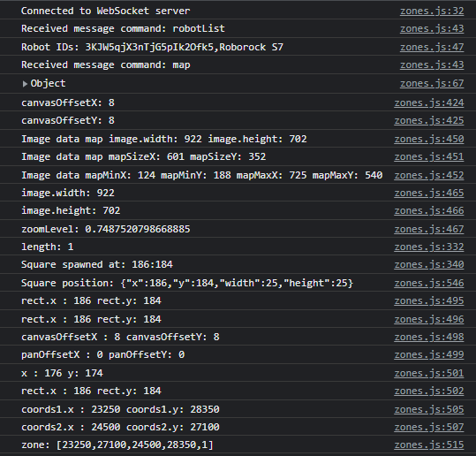Viewport: 476px width, 456px height.
Task: Open source link zones.js:466
Action: pyautogui.click(x=429, y=210)
